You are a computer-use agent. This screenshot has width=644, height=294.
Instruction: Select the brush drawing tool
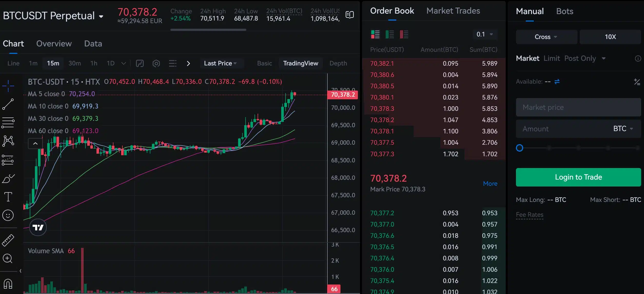(8, 178)
